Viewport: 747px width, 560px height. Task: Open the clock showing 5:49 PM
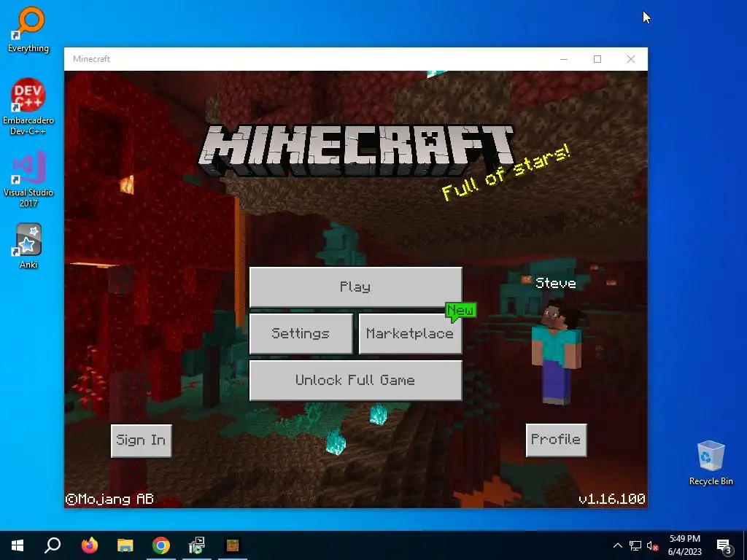[x=684, y=545]
